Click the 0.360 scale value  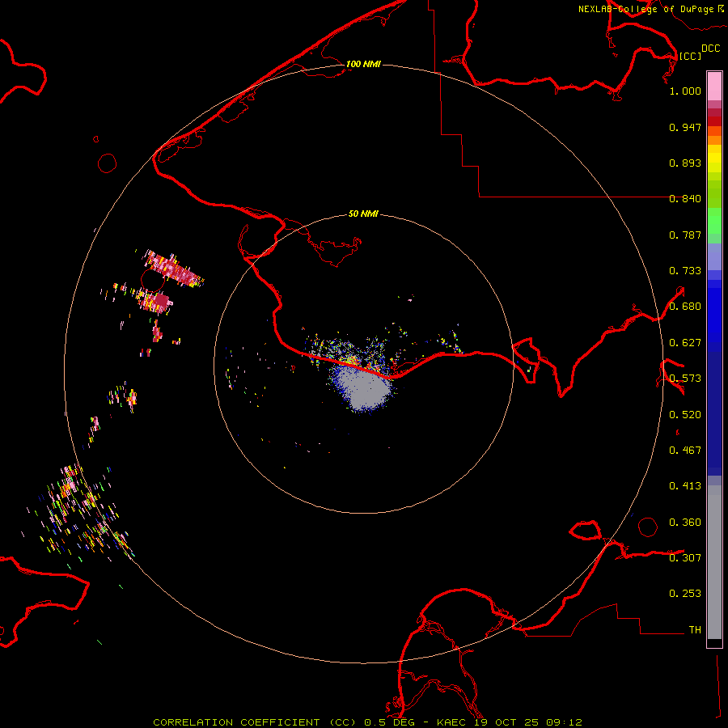pos(685,523)
